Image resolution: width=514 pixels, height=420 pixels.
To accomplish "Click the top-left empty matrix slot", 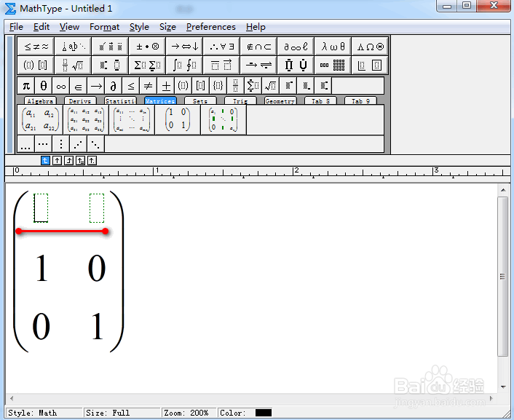I will click(x=41, y=208).
